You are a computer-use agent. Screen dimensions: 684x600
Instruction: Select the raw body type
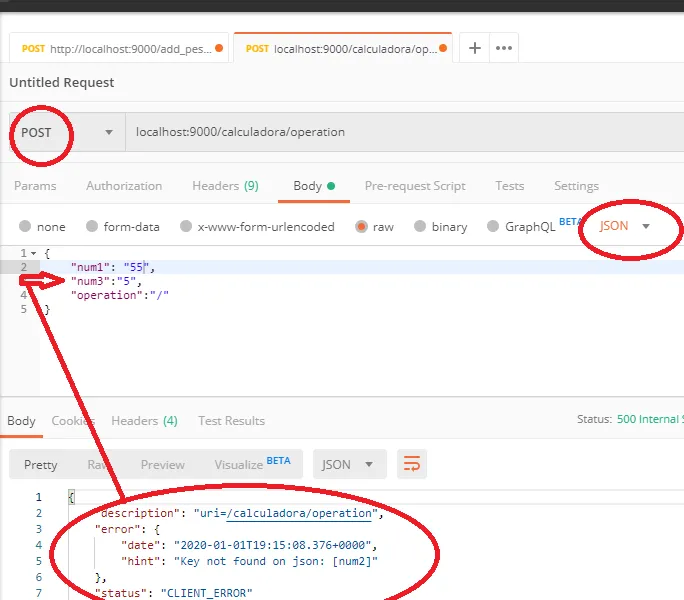pos(374,226)
